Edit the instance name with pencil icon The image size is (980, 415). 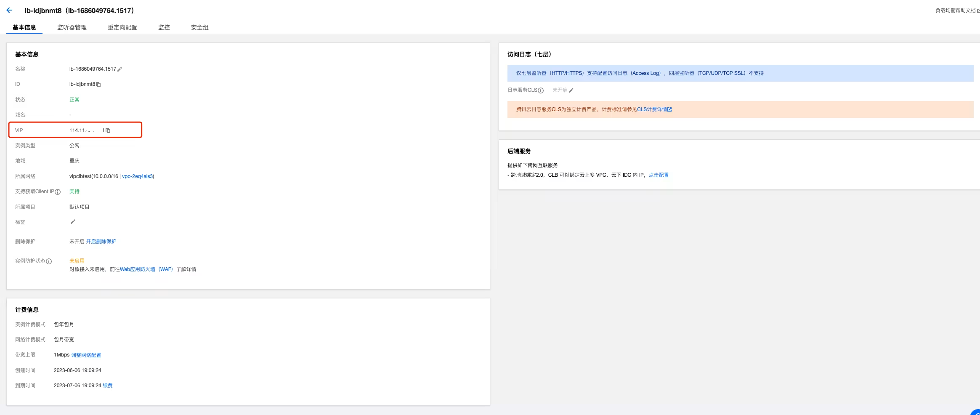tap(120, 69)
